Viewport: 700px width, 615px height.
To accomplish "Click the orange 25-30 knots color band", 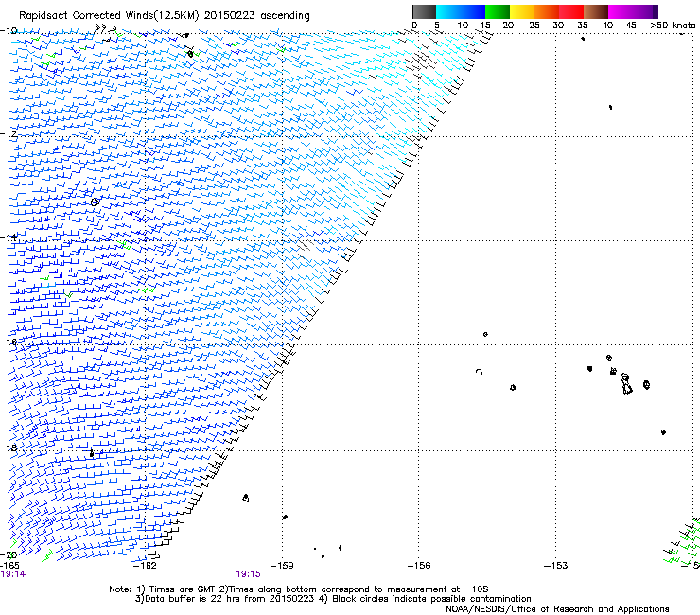I will pyautogui.click(x=547, y=11).
